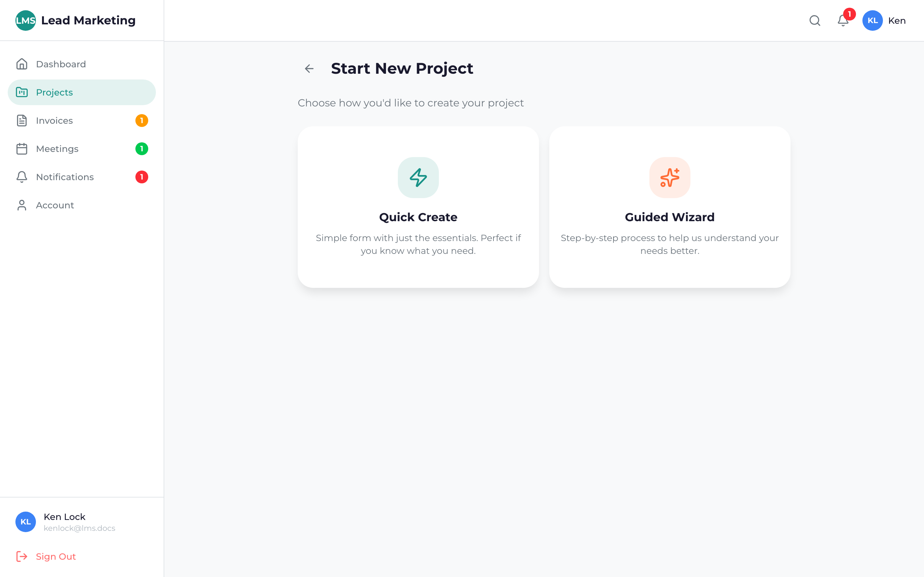Click Ken Lock's profile at the sidebar bottom
The image size is (924, 577).
(64, 522)
